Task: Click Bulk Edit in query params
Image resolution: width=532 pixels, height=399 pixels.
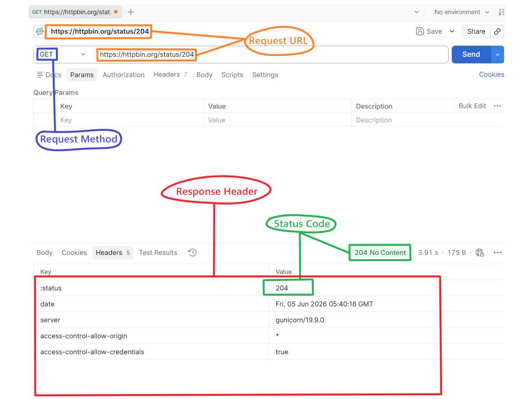Action: pyautogui.click(x=472, y=106)
